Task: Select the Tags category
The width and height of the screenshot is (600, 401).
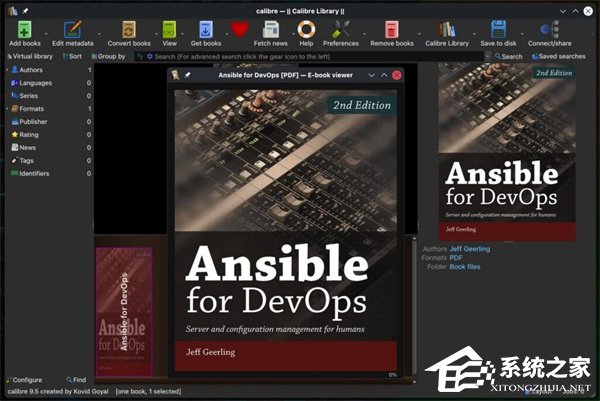Action: coord(50,161)
